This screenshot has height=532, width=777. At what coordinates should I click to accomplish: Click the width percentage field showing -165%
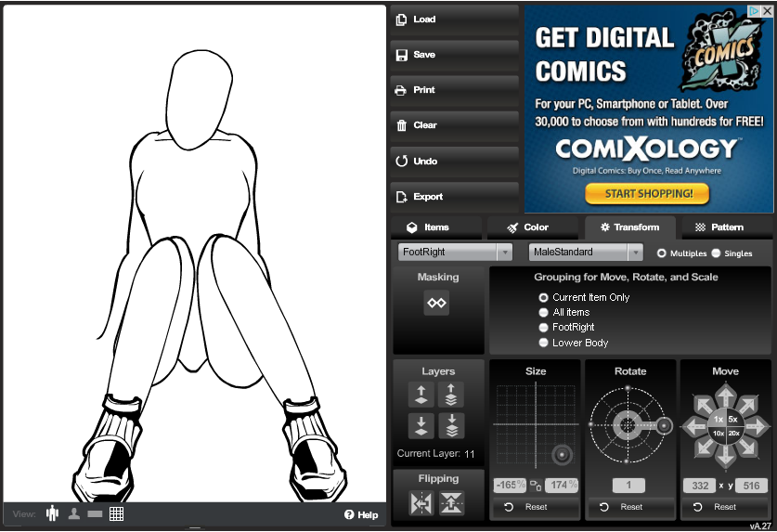click(x=510, y=485)
